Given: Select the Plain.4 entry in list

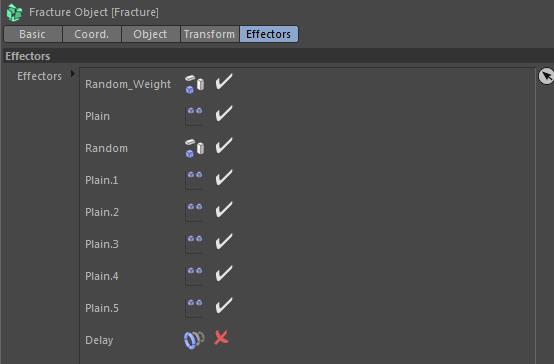Looking at the screenshot, I should click(x=102, y=276).
